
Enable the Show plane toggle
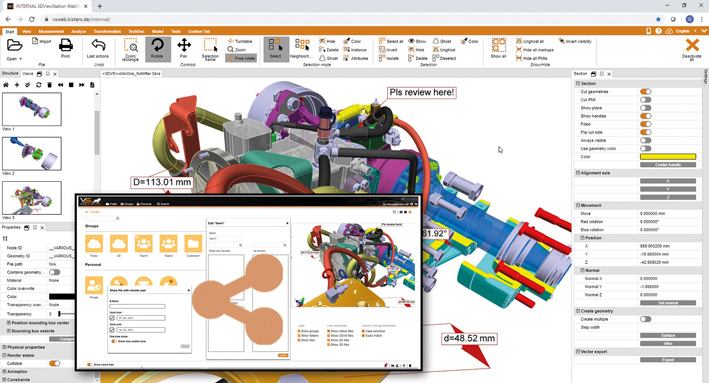click(x=645, y=108)
